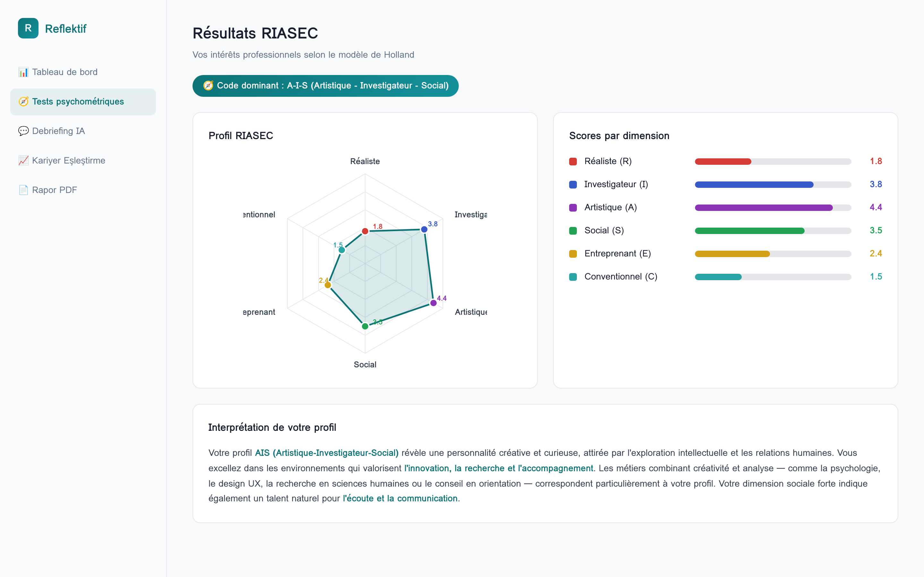The width and height of the screenshot is (924, 577).
Task: Click the compass icon next to Tests psychométriques
Action: pos(24,102)
